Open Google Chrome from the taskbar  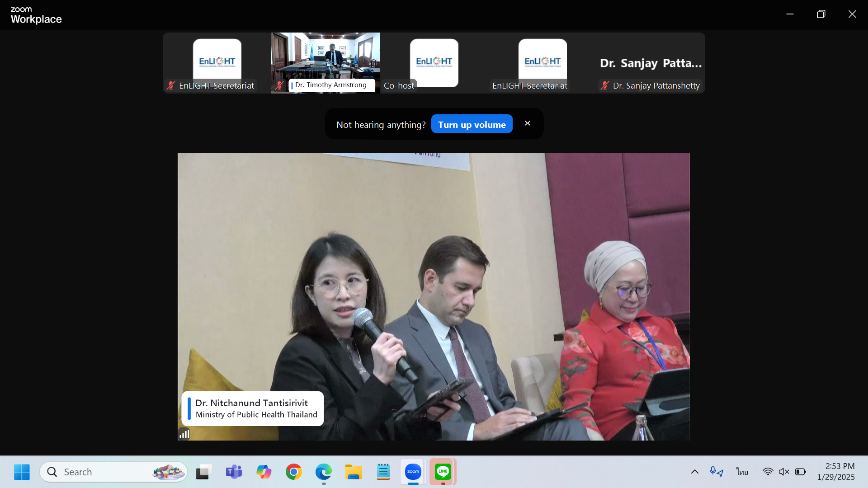293,472
